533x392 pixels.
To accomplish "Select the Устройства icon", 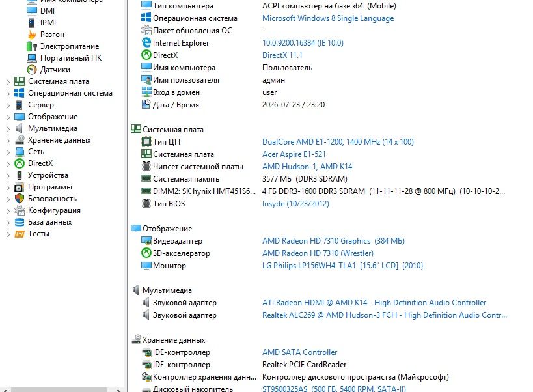I will click(20, 175).
